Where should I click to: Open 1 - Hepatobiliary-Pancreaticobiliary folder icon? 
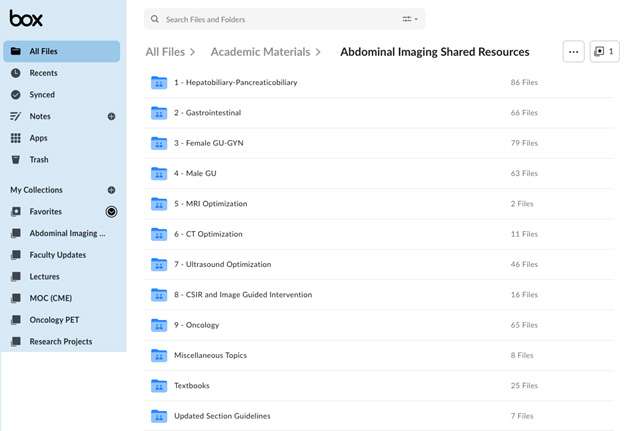pos(159,82)
